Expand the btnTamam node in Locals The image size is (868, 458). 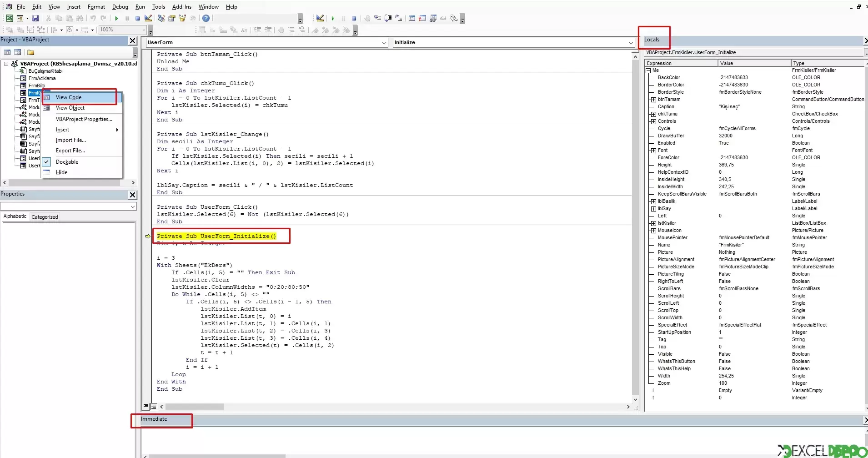653,100
